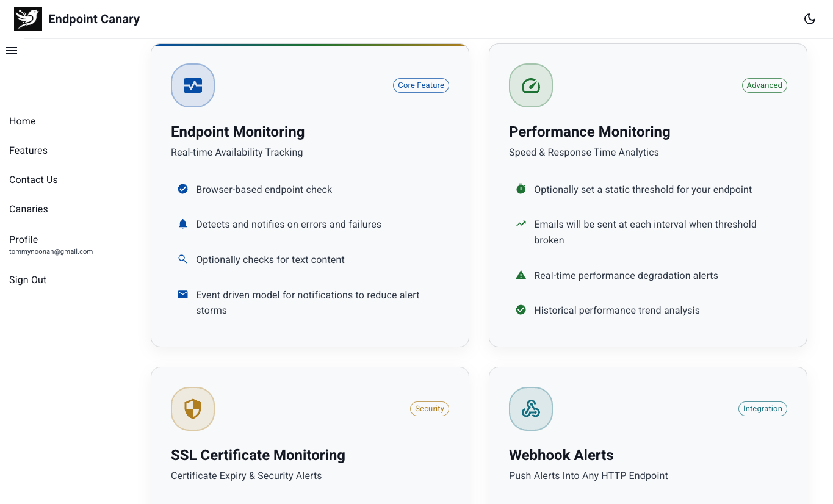Collapse the sidebar via hamburger menu icon
833x504 pixels.
click(x=12, y=51)
